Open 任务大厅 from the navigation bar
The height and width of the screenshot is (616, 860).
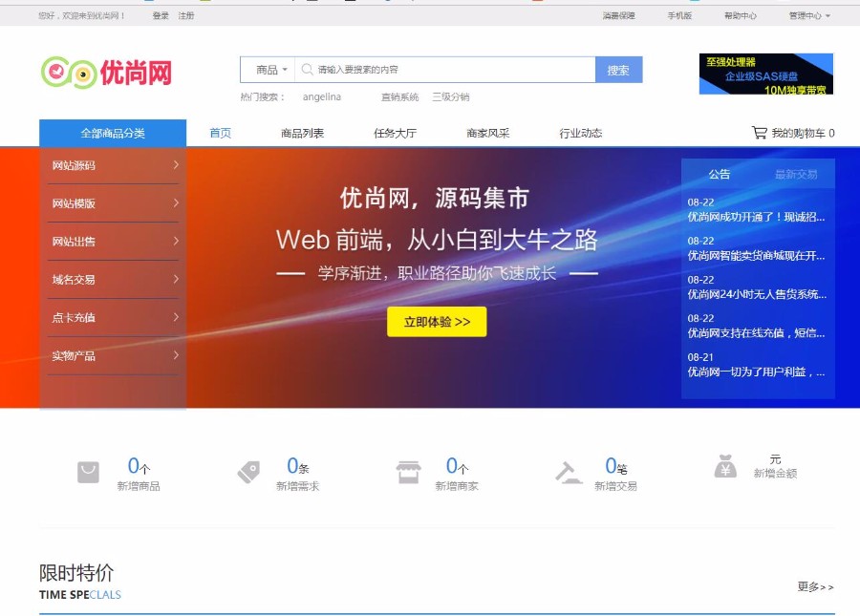pos(395,133)
